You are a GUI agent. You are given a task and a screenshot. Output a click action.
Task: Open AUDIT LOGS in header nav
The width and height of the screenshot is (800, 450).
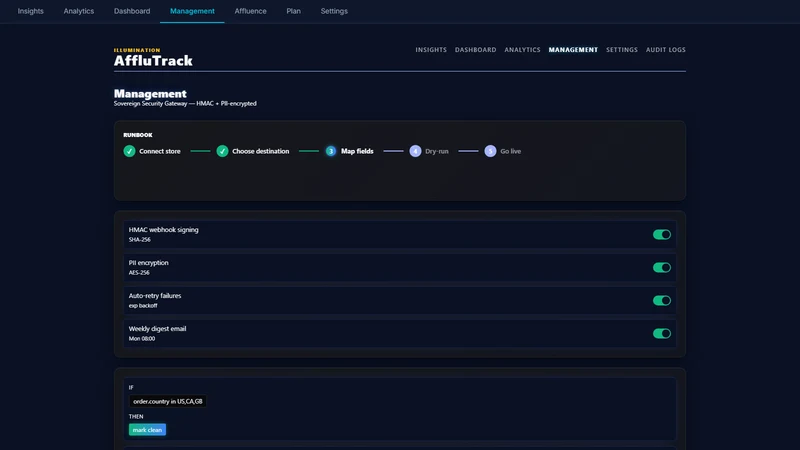click(x=666, y=50)
